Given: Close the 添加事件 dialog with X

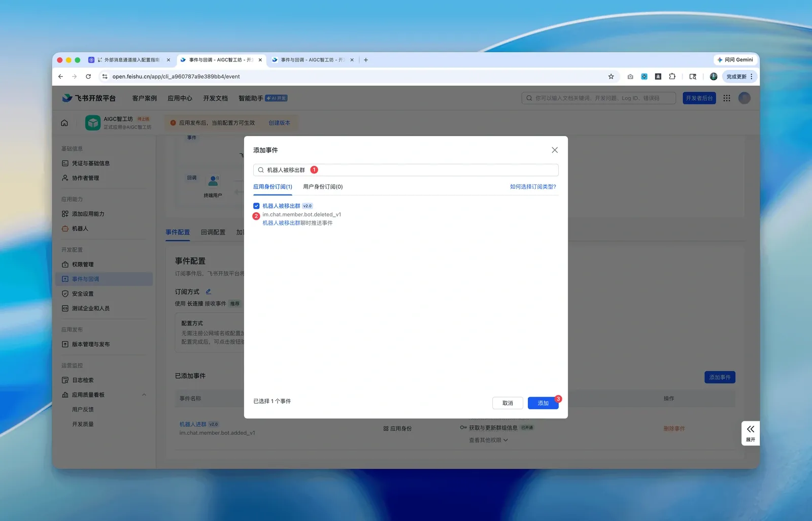Looking at the screenshot, I should click(x=555, y=150).
